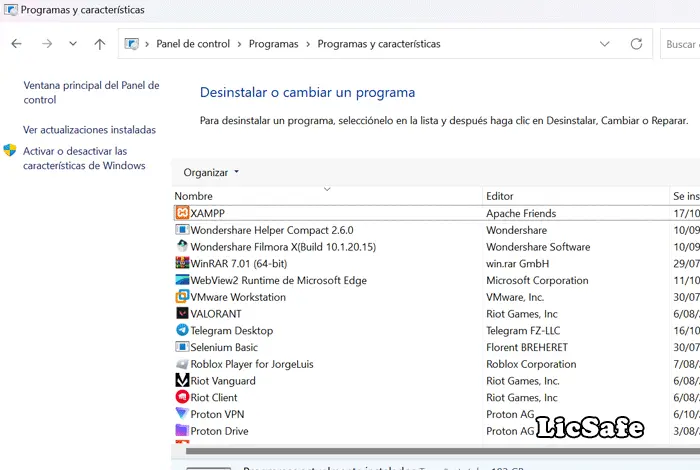Click the Wondershare Filmora X icon
Viewport: 700px width, 470px height.
(x=182, y=246)
